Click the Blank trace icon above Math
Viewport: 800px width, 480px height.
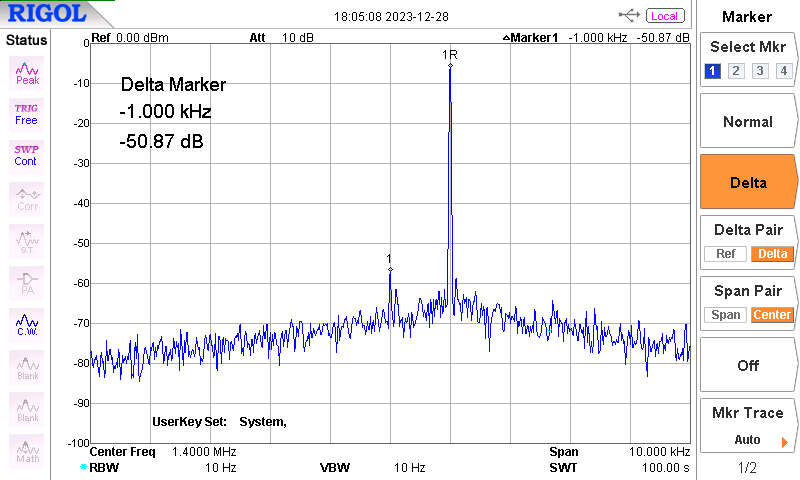click(x=27, y=409)
